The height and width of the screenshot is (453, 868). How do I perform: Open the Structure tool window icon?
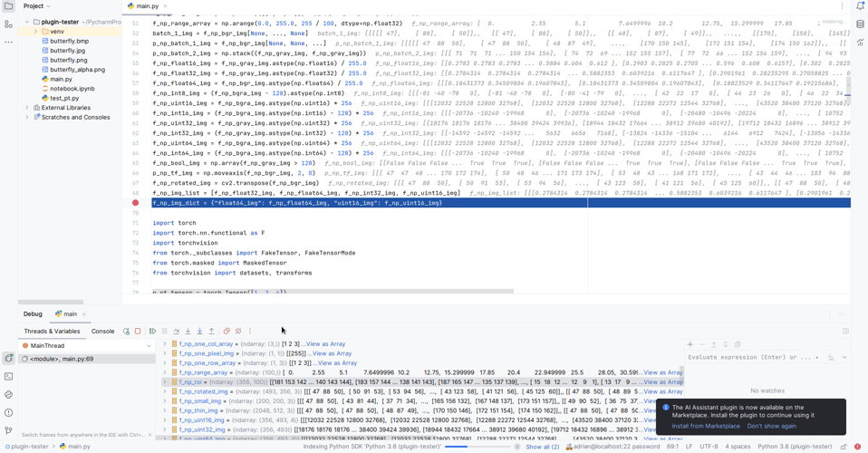click(8, 24)
